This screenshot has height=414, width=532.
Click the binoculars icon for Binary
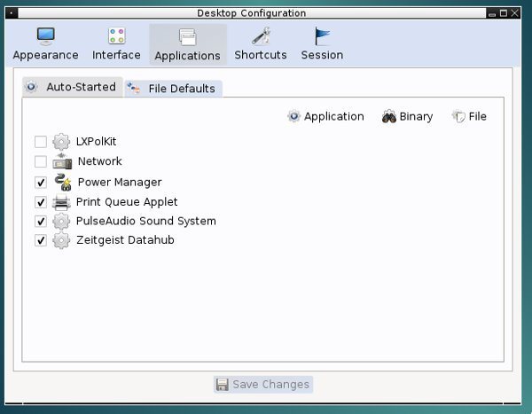click(389, 116)
